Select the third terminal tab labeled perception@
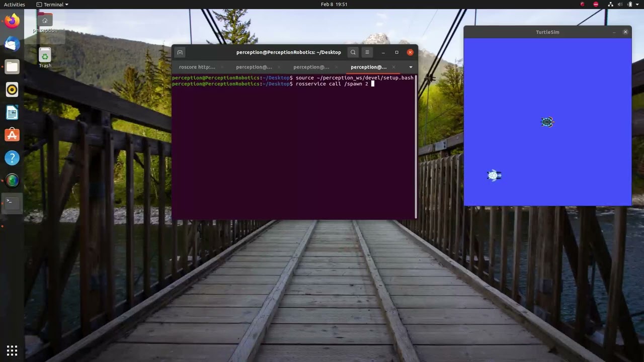This screenshot has height=362, width=644. coord(311,67)
